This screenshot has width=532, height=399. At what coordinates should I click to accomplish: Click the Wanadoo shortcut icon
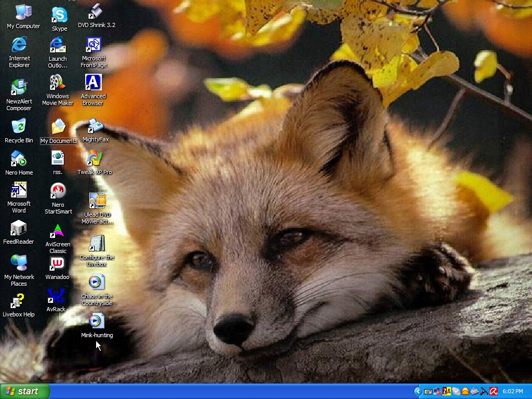[57, 264]
